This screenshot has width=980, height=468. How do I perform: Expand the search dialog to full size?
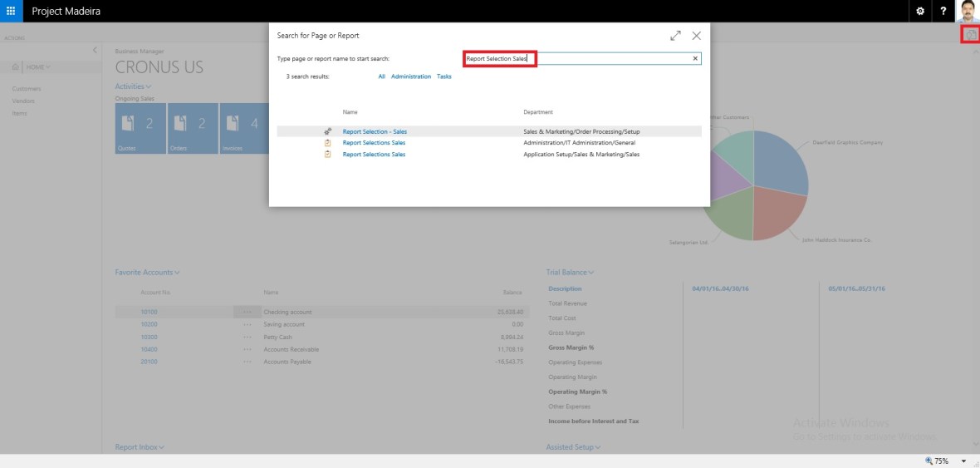coord(675,36)
